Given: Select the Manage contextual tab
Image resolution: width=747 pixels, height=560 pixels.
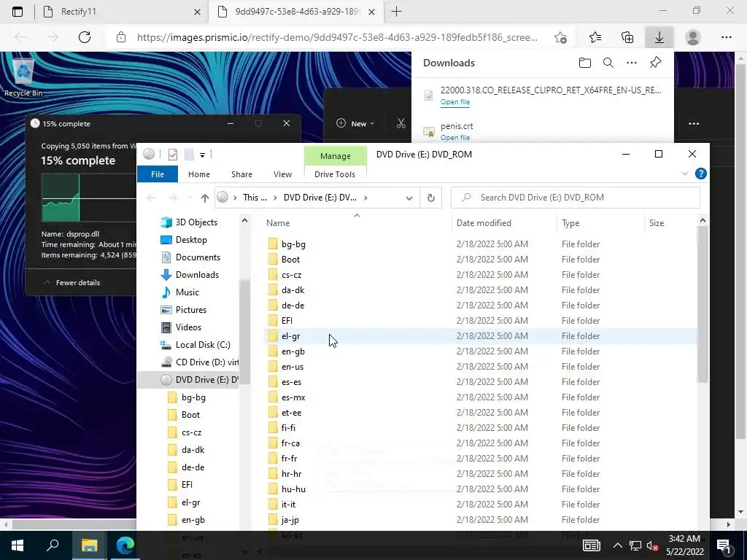Looking at the screenshot, I should click(336, 156).
